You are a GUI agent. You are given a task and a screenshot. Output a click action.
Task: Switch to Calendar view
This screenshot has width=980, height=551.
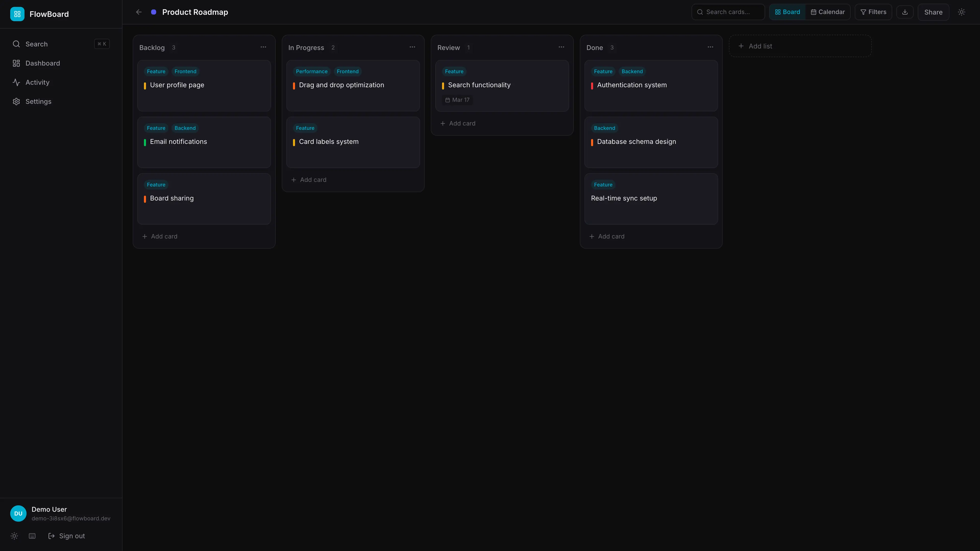click(828, 12)
